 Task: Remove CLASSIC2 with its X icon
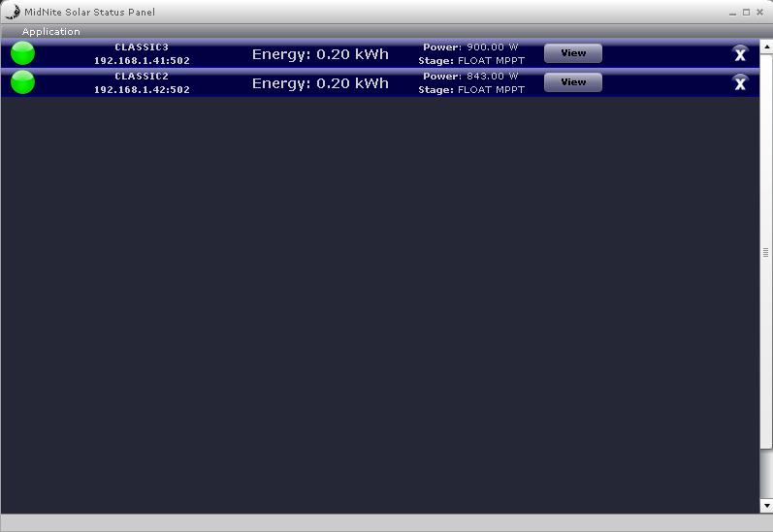[740, 83]
